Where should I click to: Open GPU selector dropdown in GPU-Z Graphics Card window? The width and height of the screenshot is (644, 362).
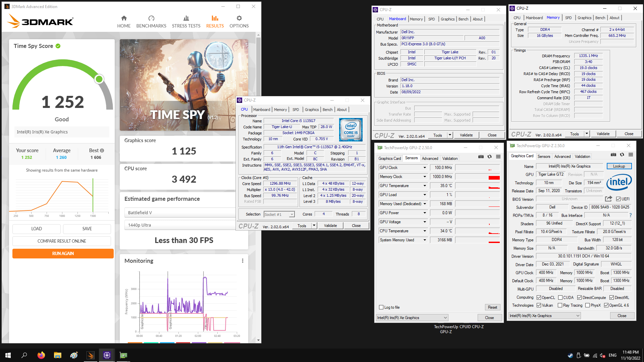pos(545,316)
